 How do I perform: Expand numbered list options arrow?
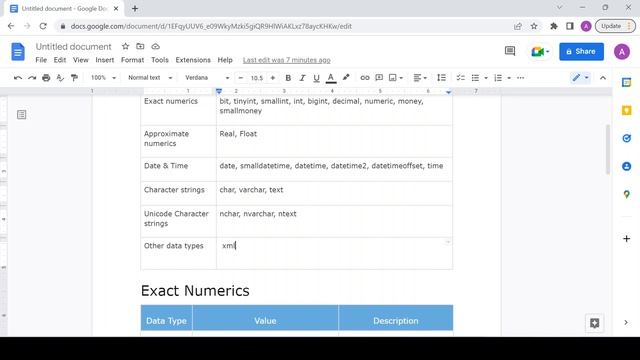click(509, 78)
